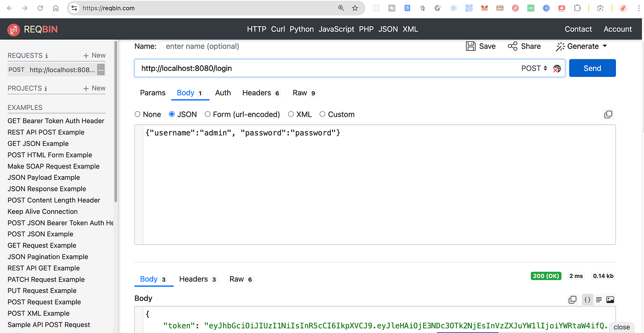The height and width of the screenshot is (333, 644).
Task: Expand the collapsed POST request in REQUESTS panel
Action: point(100,69)
